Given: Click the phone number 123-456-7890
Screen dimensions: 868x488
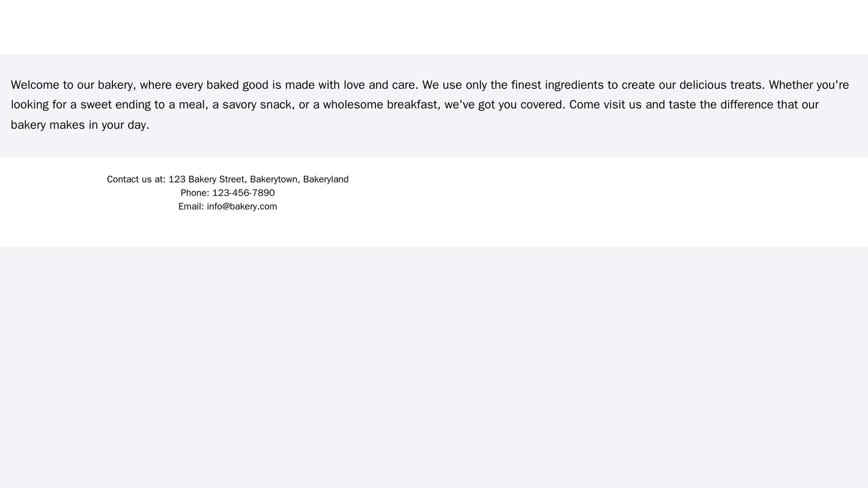Looking at the screenshot, I should [x=243, y=193].
